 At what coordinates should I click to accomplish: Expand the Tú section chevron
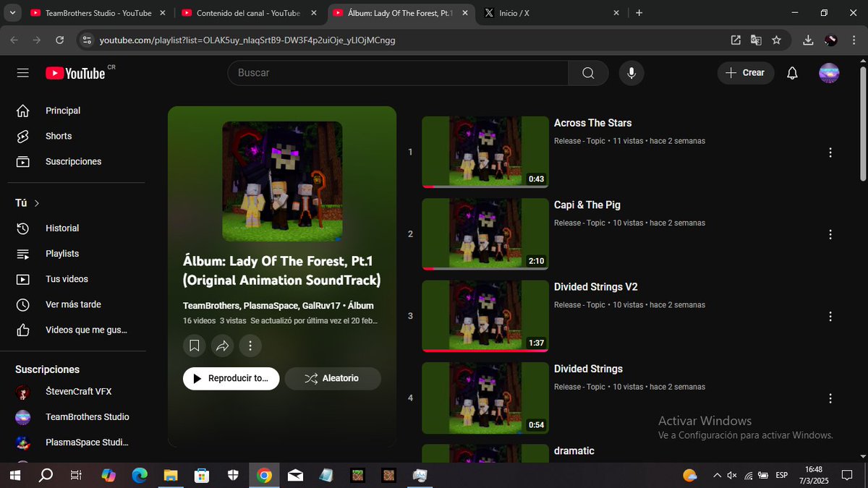(x=37, y=203)
